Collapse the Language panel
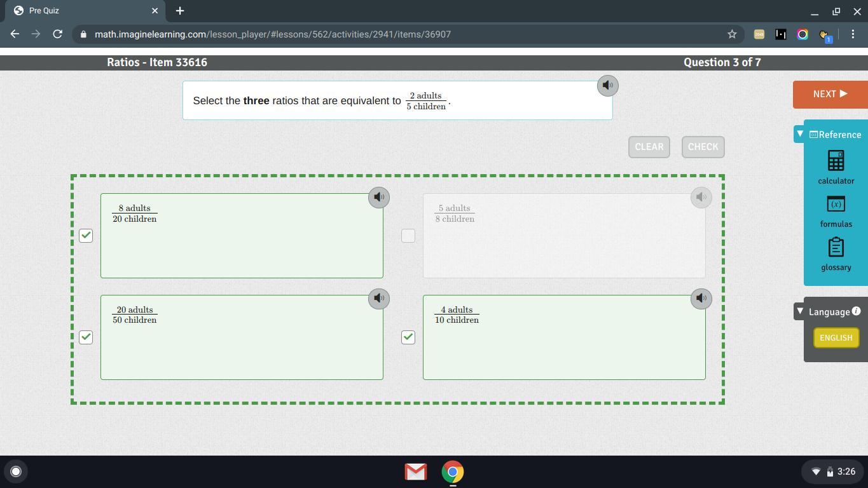 (800, 311)
